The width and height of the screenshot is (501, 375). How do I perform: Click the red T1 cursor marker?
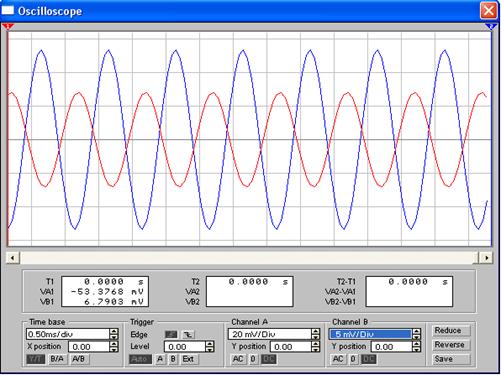coord(7,26)
